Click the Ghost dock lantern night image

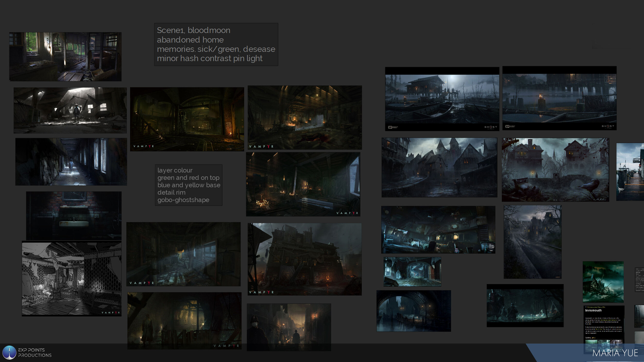[559, 98]
